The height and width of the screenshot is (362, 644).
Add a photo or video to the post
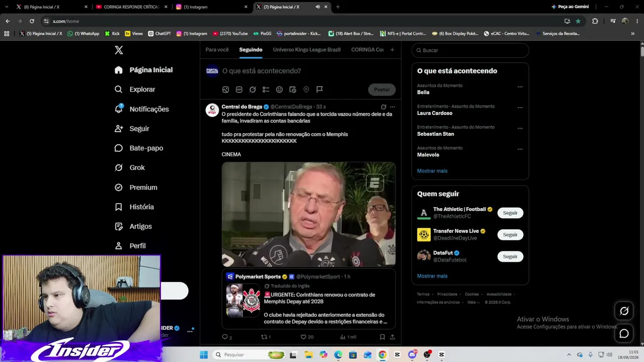(225, 89)
